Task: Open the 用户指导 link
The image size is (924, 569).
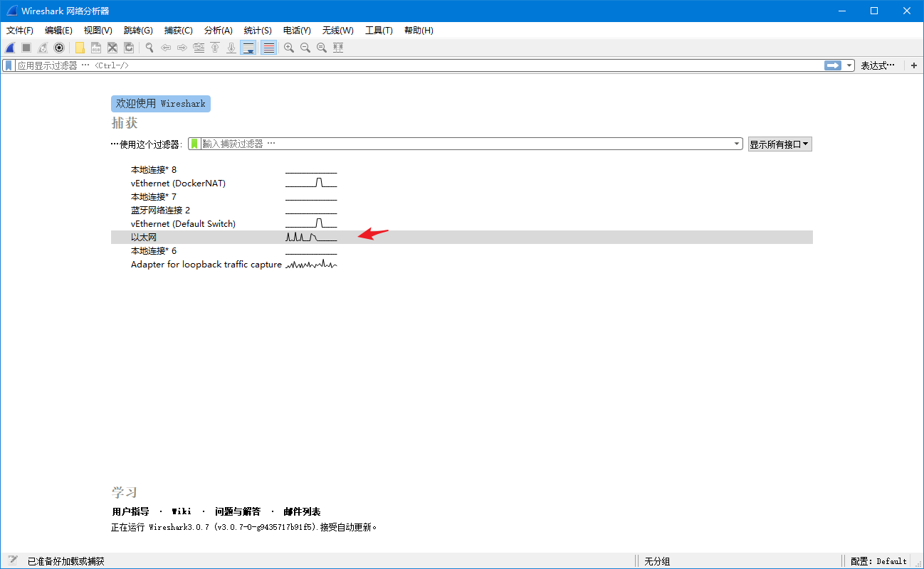Action: tap(130, 511)
